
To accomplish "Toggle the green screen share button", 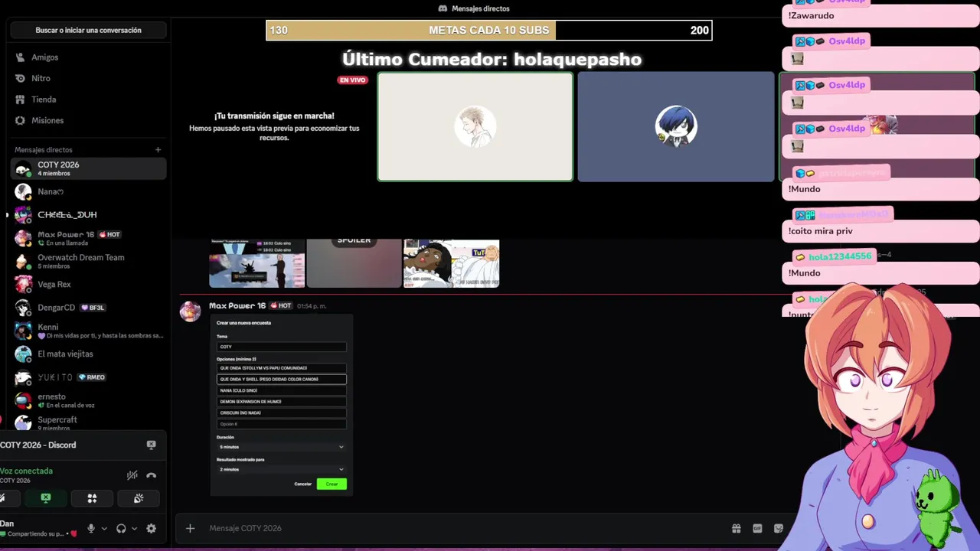I will pyautogui.click(x=46, y=498).
